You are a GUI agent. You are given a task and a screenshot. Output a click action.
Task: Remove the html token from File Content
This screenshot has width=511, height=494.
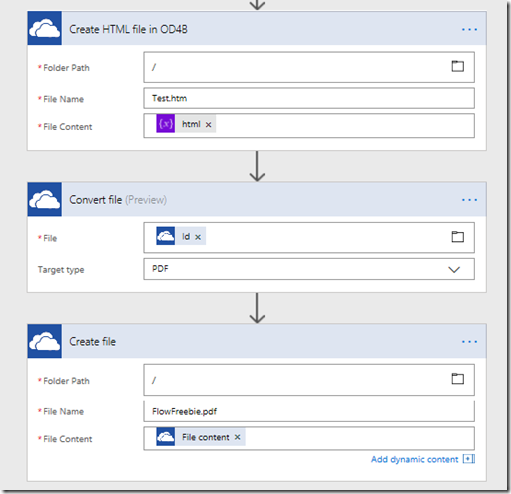[209, 125]
